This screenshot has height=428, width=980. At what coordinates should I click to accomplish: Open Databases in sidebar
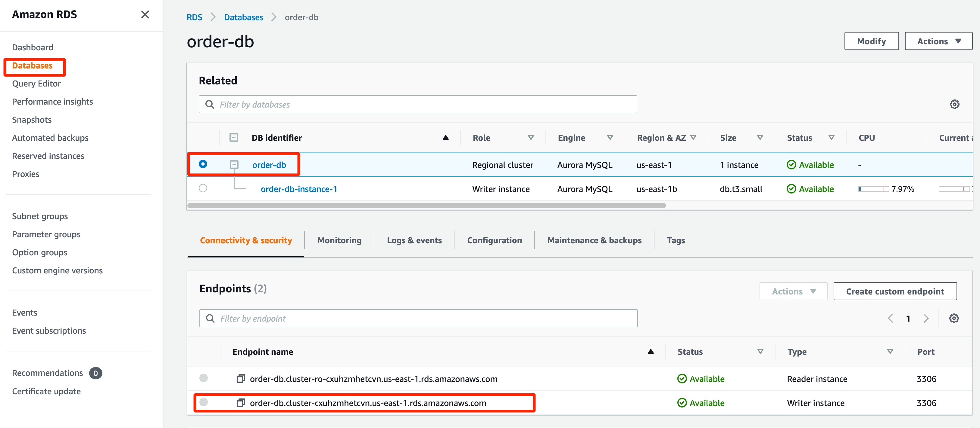[x=32, y=65]
